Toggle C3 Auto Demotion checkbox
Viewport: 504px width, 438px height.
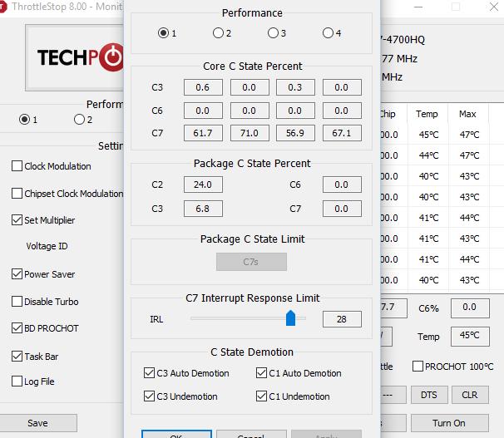coord(149,373)
